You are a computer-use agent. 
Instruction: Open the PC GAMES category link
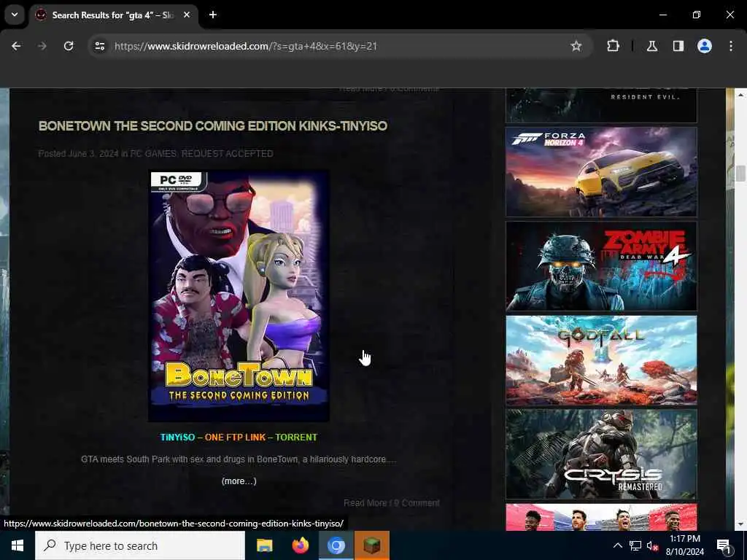click(153, 153)
